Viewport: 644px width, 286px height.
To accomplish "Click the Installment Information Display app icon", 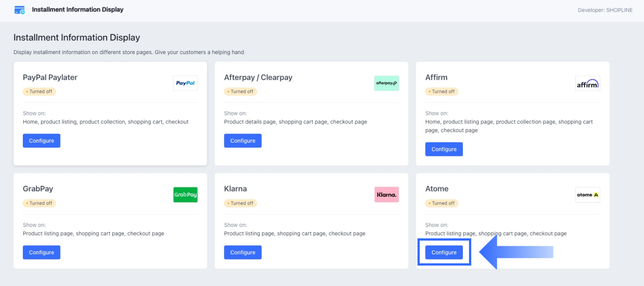I will coord(19,10).
